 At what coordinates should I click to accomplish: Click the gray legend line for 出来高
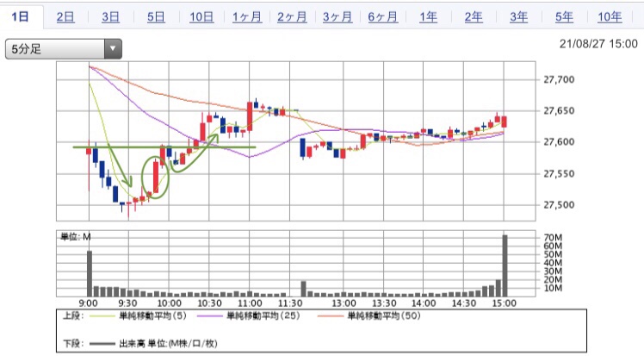[102, 343]
